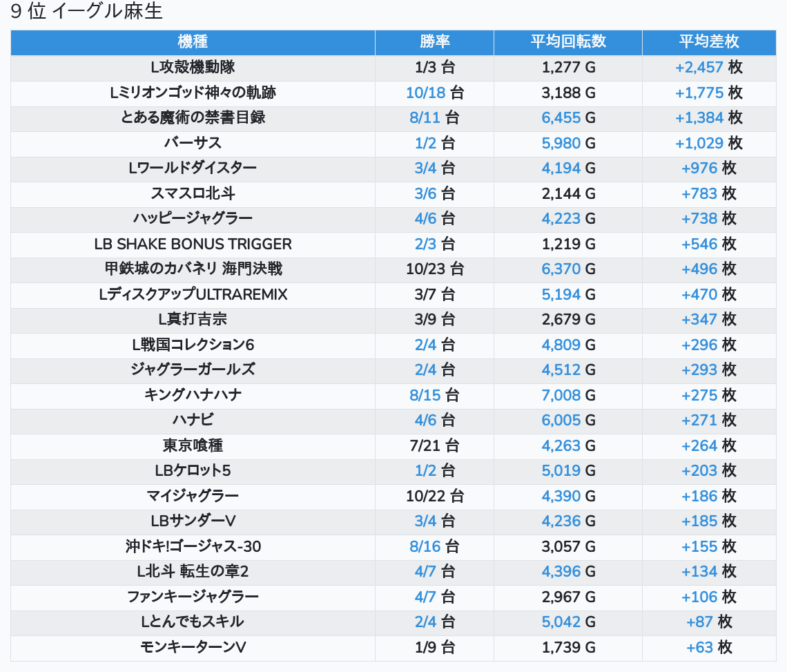Viewport: 787px width, 672px height.
Task: Select Lミリオンゴッド神々の軌跡 row name
Action: pyautogui.click(x=193, y=93)
